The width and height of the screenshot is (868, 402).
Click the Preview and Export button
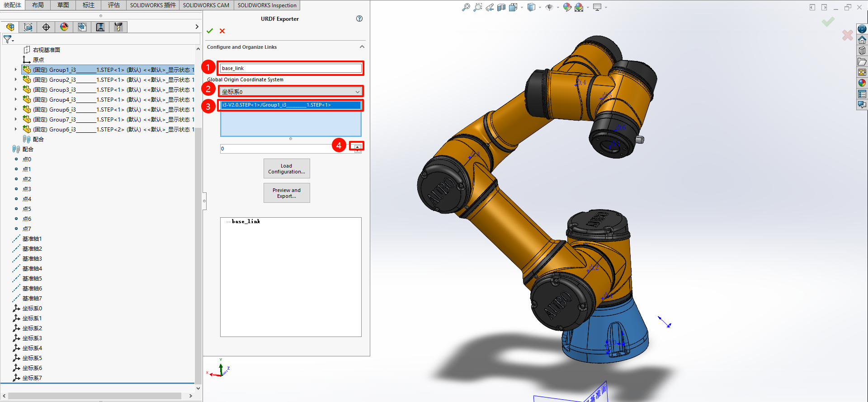click(287, 193)
